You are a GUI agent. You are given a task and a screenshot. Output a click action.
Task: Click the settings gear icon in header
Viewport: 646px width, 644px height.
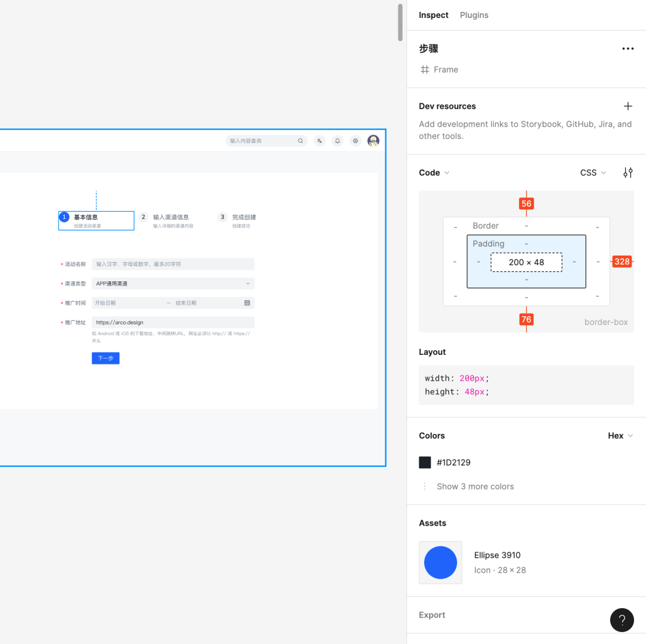[x=355, y=141]
